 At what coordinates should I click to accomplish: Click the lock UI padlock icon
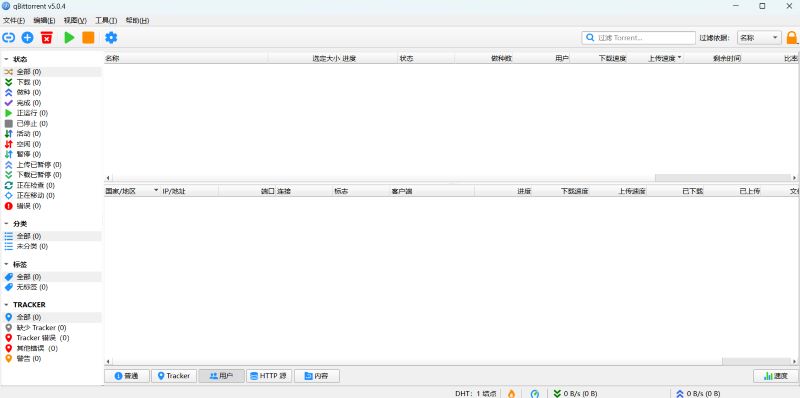point(791,38)
